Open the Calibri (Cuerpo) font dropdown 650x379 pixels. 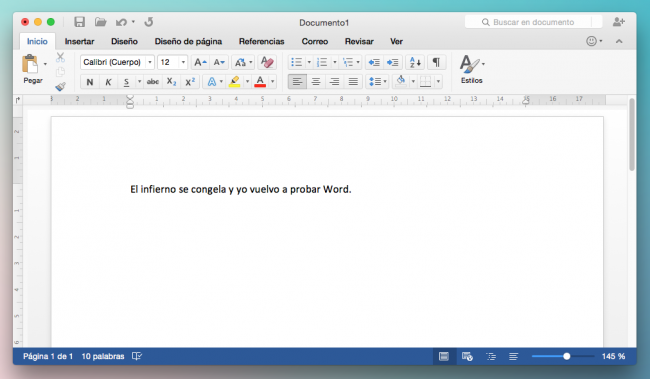(x=118, y=62)
